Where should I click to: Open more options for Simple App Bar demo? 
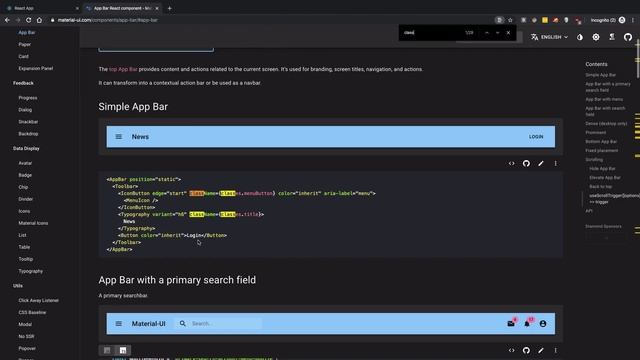[x=556, y=163]
